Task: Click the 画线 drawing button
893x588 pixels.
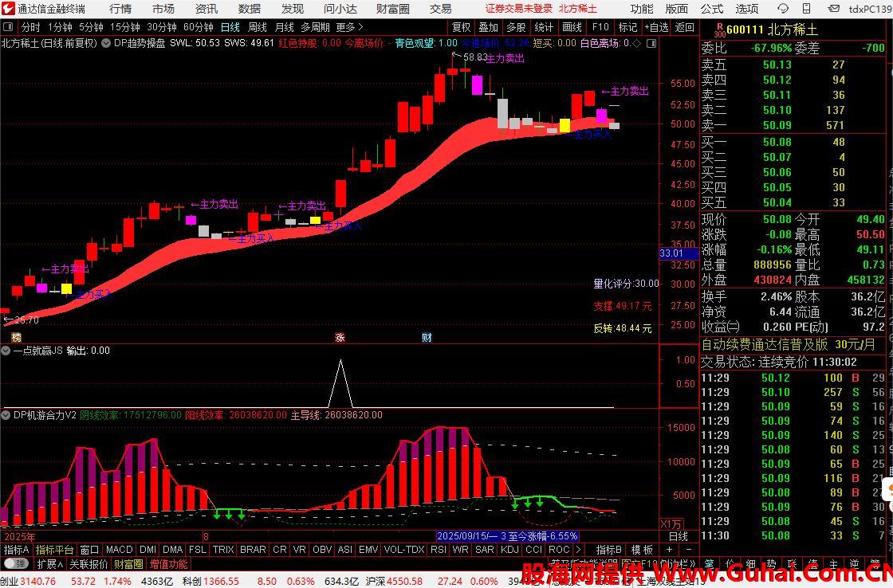Action: [572, 27]
